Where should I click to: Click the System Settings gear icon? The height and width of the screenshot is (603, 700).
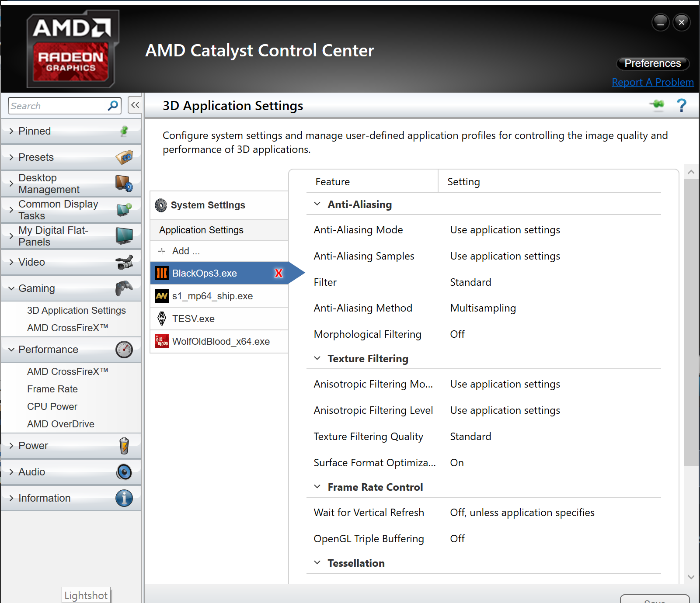pyautogui.click(x=161, y=205)
